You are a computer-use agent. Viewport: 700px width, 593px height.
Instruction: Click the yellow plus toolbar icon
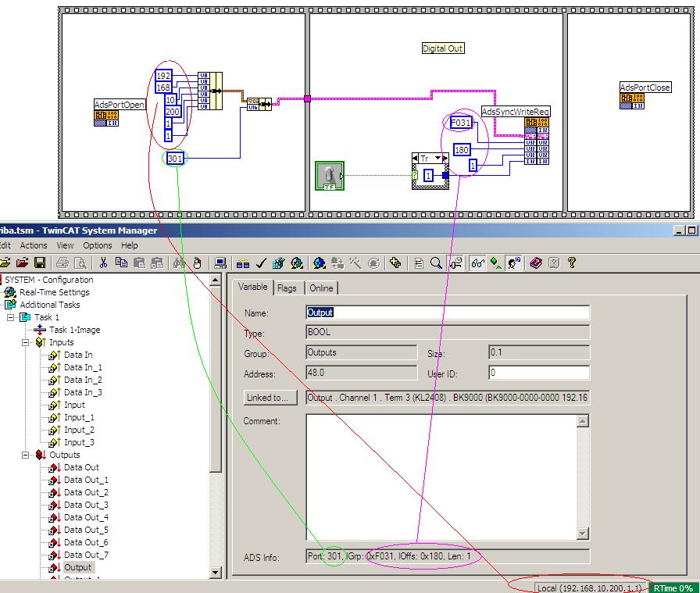point(395,263)
